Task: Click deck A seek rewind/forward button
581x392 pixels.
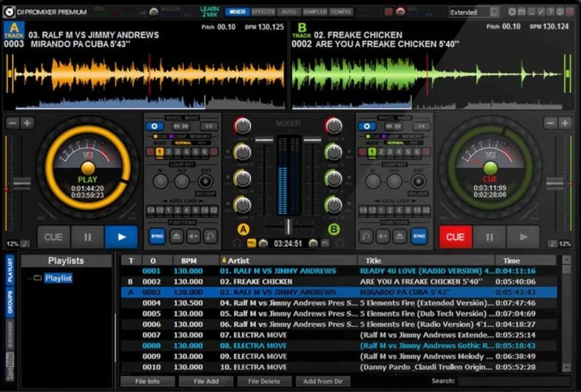Action: 182,127
